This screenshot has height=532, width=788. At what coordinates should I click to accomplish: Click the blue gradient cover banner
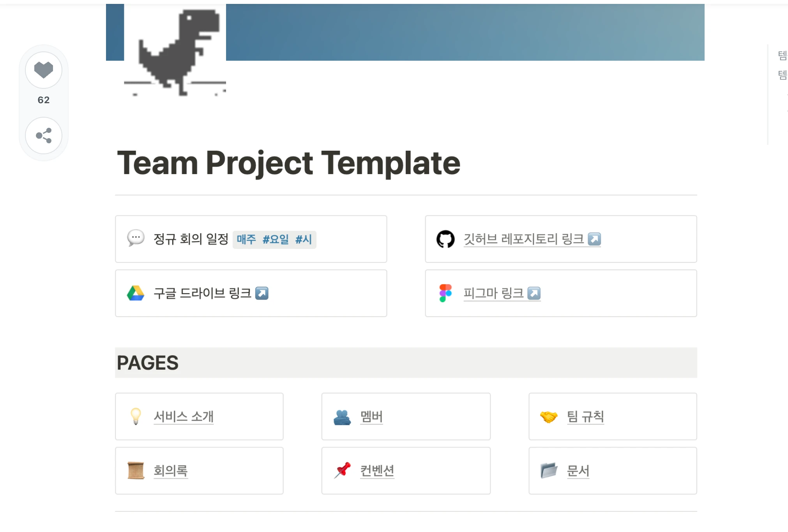(465, 32)
